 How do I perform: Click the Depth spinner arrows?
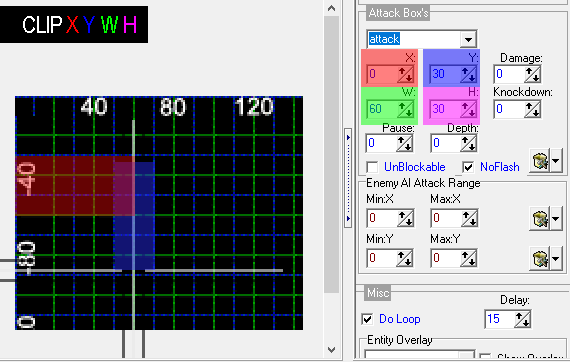tap(468, 143)
